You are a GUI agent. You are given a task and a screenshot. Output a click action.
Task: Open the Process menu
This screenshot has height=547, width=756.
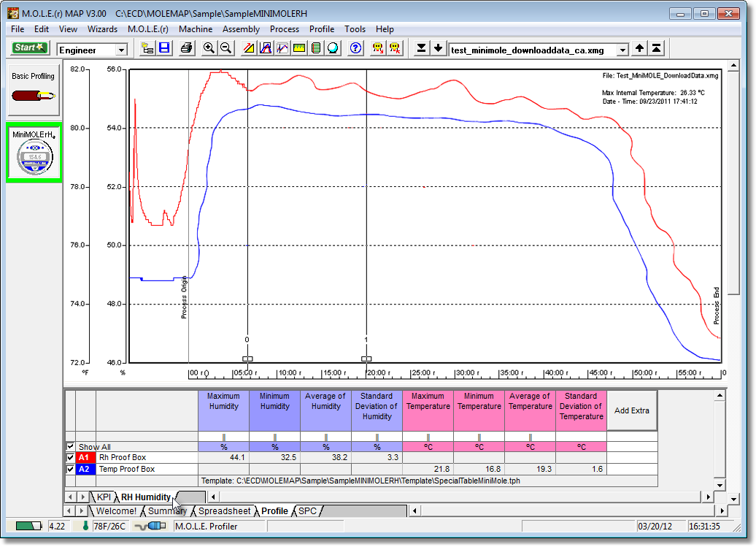(285, 29)
